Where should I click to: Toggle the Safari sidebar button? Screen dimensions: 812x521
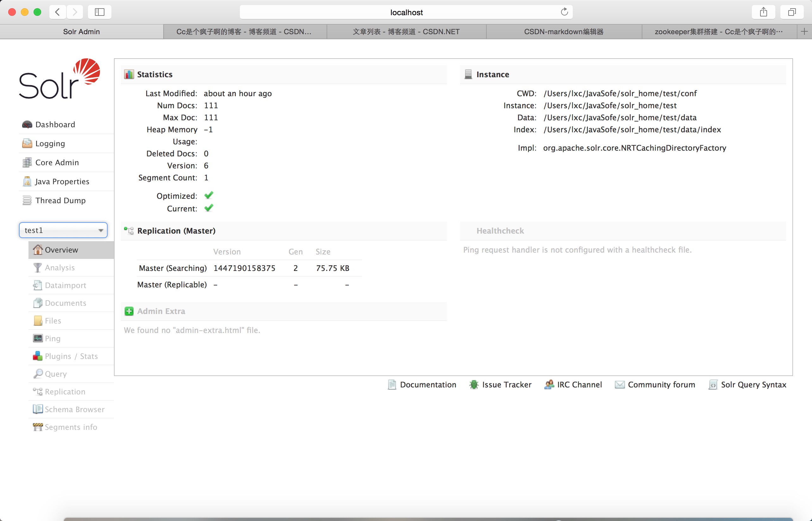(99, 12)
